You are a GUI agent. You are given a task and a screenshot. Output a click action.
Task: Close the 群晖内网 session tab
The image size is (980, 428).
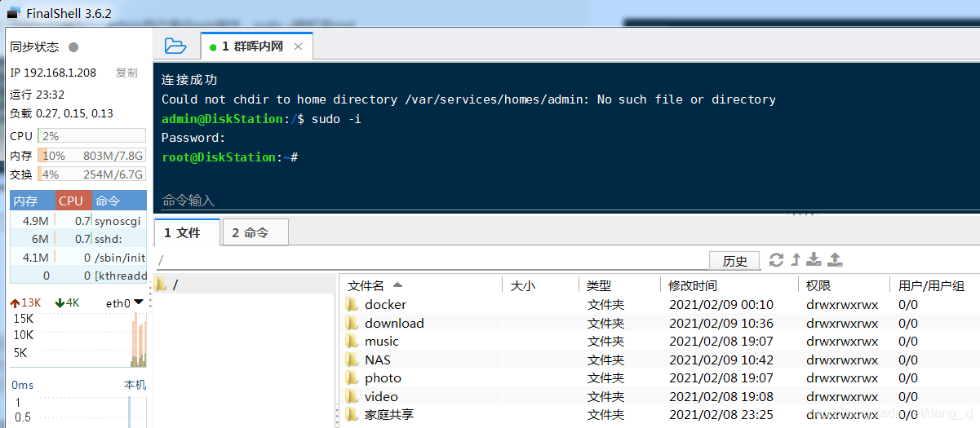pos(298,46)
